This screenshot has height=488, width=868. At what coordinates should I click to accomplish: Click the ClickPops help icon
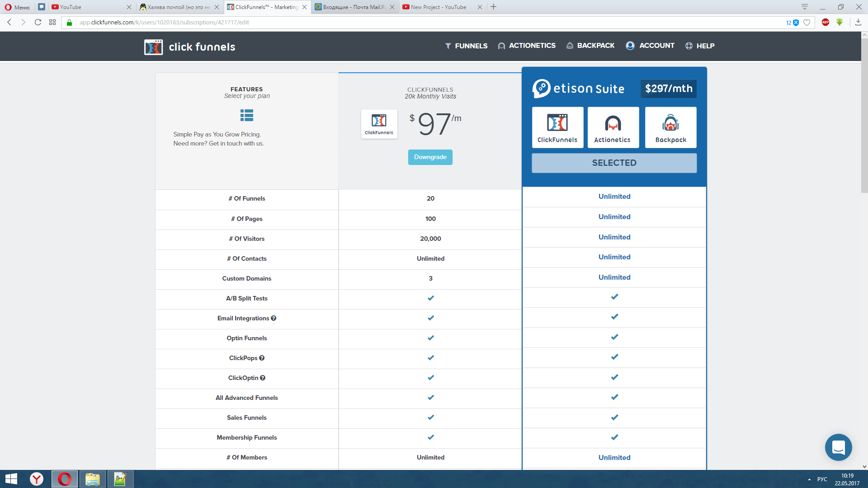[262, 358]
